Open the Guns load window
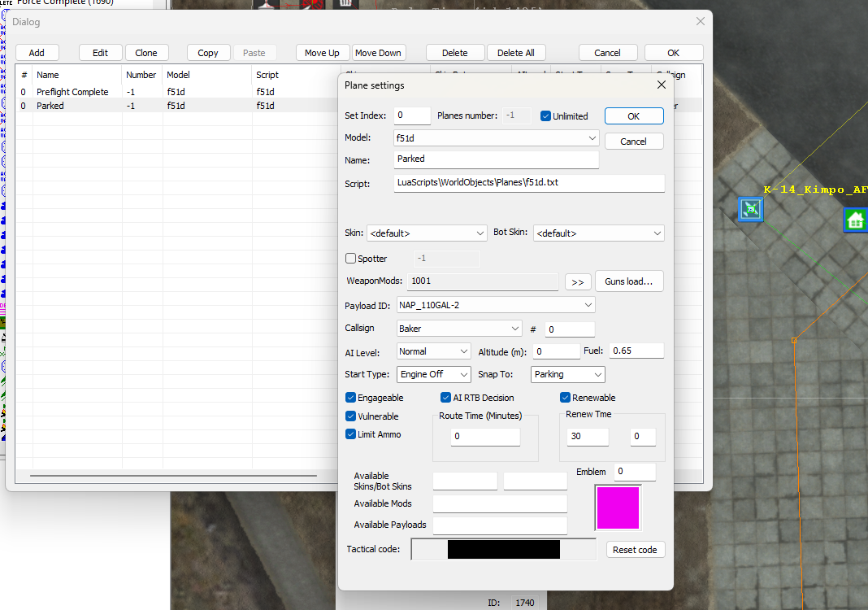This screenshot has width=868, height=610. click(629, 281)
